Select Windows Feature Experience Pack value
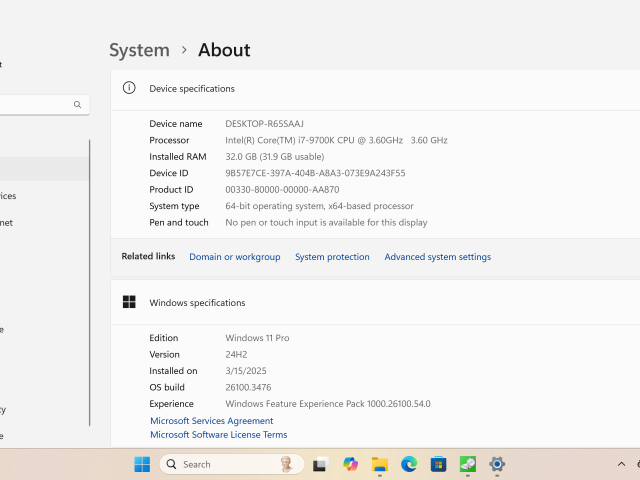This screenshot has width=640, height=480. pos(328,404)
